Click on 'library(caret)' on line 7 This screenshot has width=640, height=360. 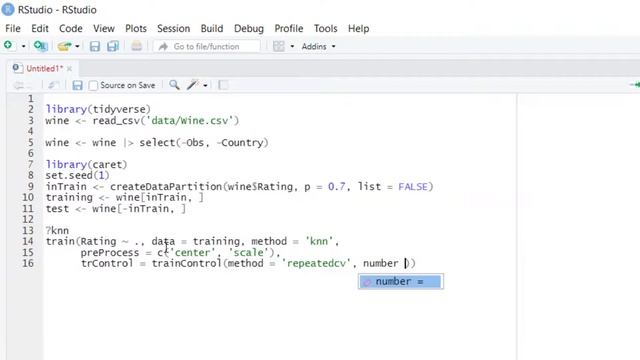[87, 164]
